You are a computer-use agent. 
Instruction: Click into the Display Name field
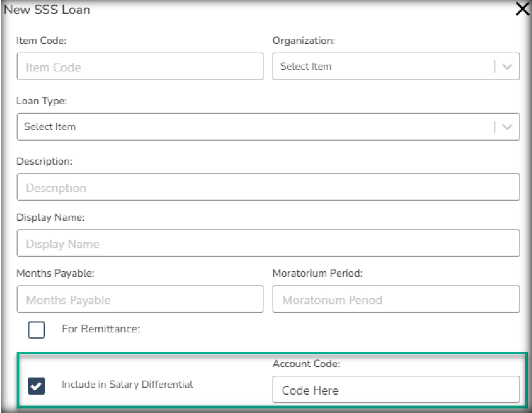[268, 244]
